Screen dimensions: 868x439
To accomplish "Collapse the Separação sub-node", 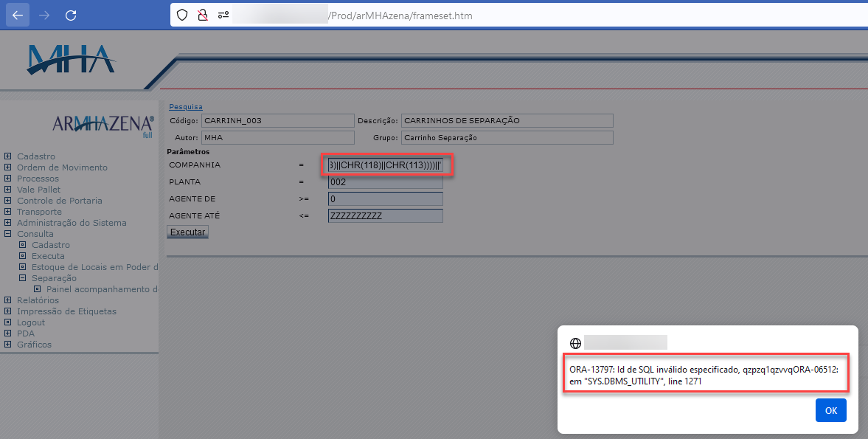I will [x=23, y=278].
